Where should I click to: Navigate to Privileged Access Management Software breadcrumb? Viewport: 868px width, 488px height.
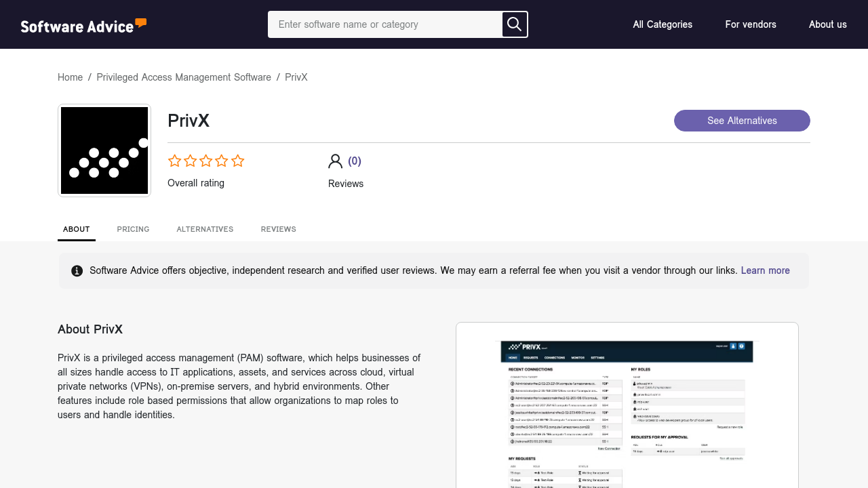click(x=184, y=77)
